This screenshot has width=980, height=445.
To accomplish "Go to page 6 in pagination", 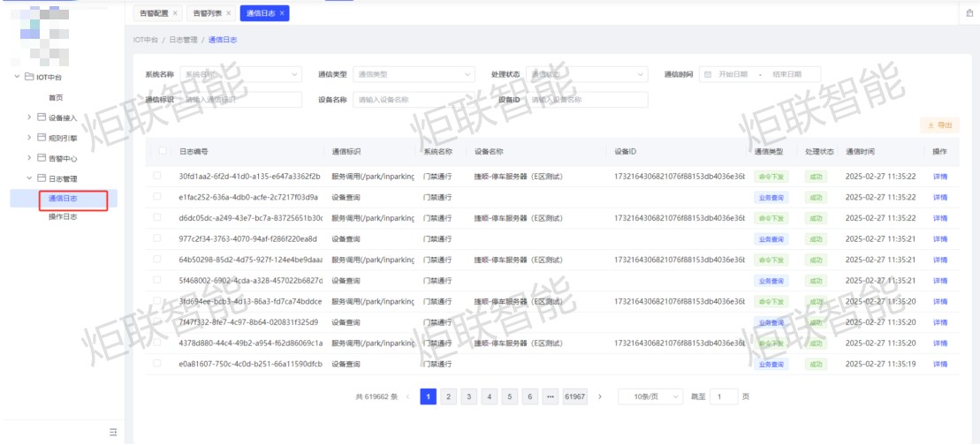I will tap(529, 396).
